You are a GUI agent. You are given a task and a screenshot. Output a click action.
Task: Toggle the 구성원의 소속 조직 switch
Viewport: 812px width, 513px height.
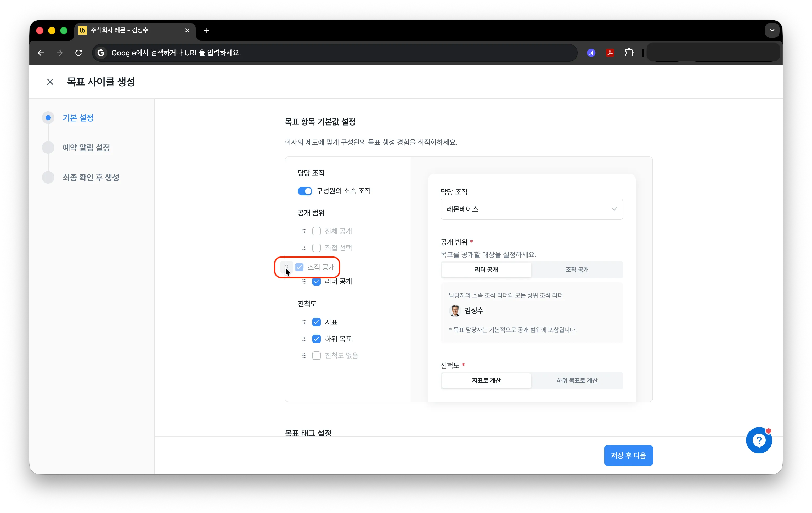click(305, 191)
